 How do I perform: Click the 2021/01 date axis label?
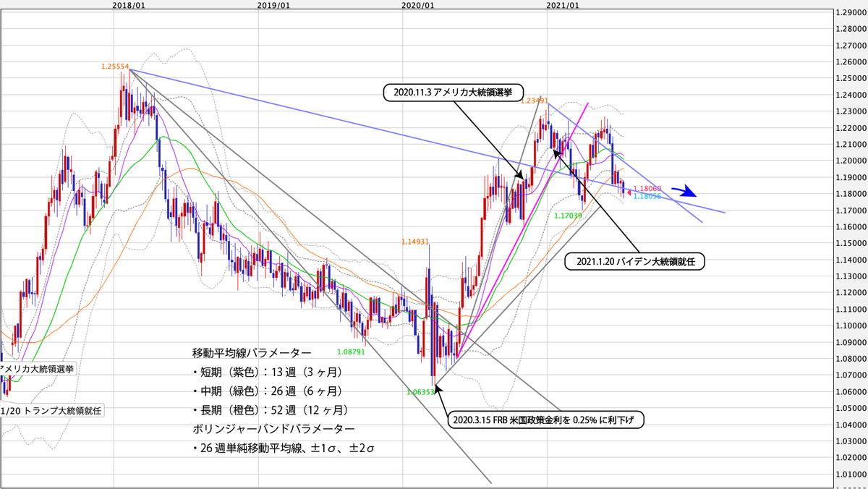tap(563, 5)
